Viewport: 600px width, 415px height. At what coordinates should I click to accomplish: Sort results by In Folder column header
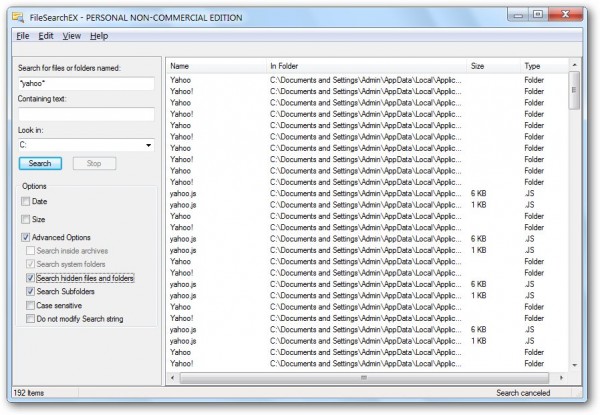tap(367, 66)
